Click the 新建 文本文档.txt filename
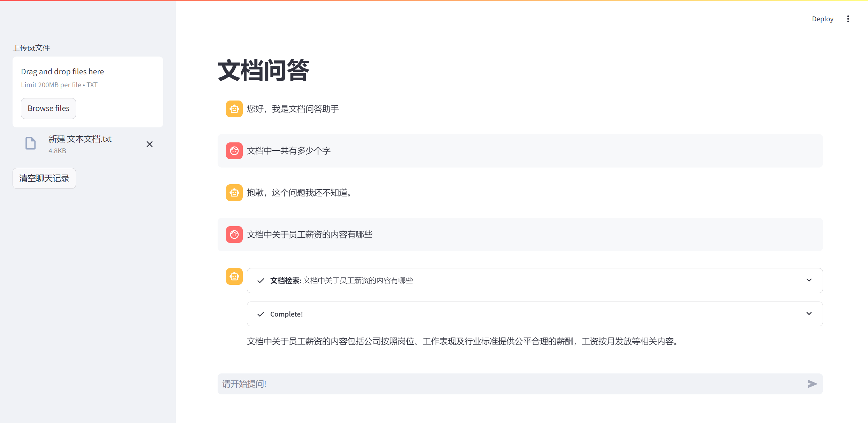The image size is (868, 423). click(x=80, y=139)
